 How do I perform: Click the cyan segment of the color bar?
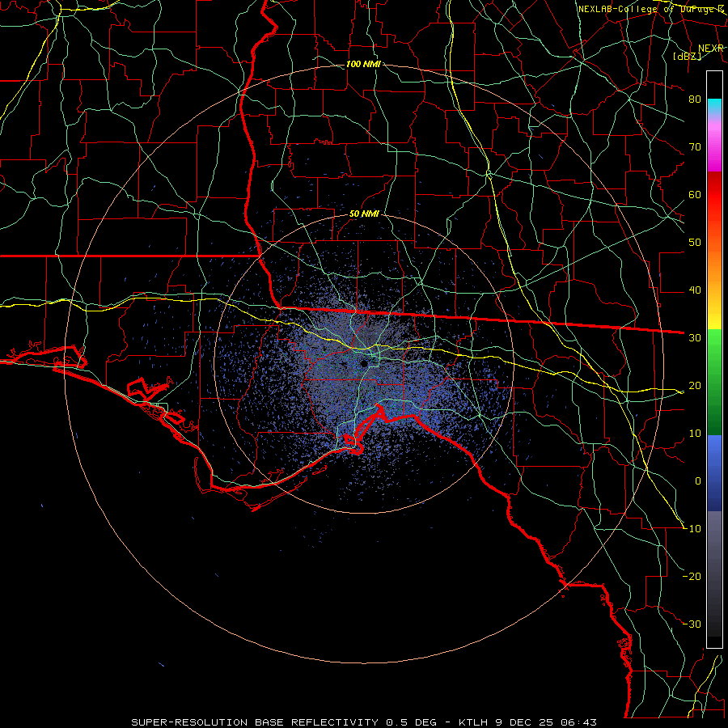pos(714,106)
